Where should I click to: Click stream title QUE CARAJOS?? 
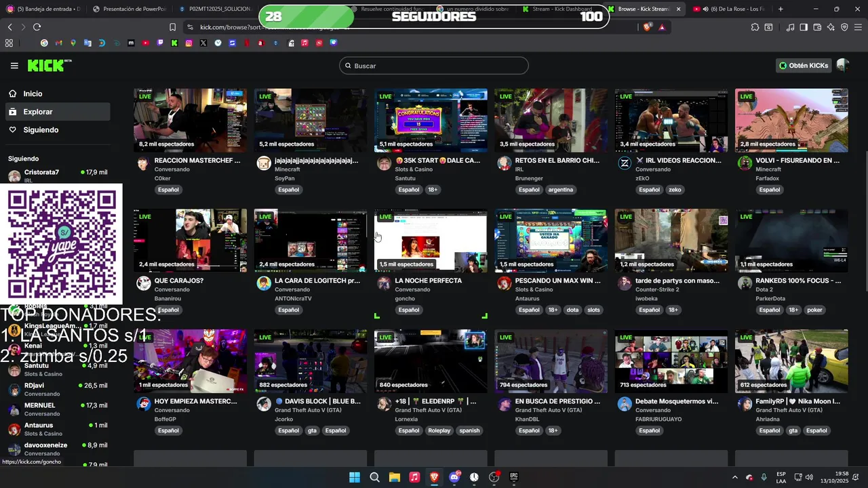coord(179,281)
